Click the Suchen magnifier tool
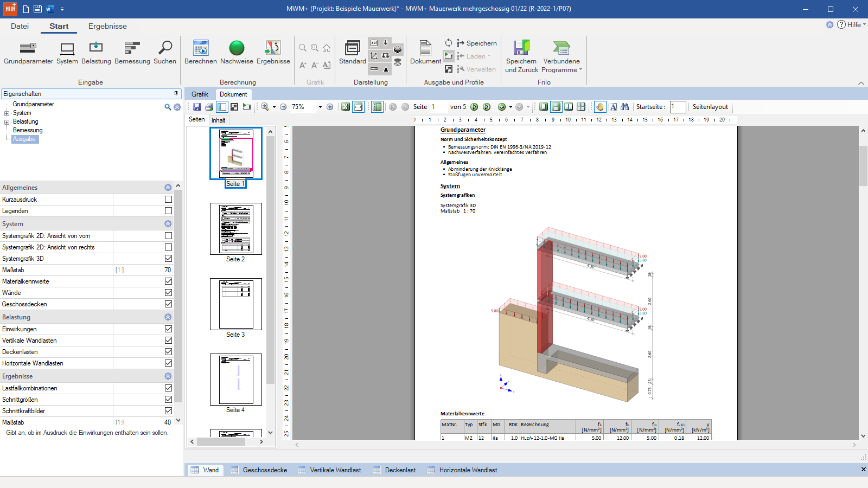The image size is (868, 488). (x=165, y=53)
